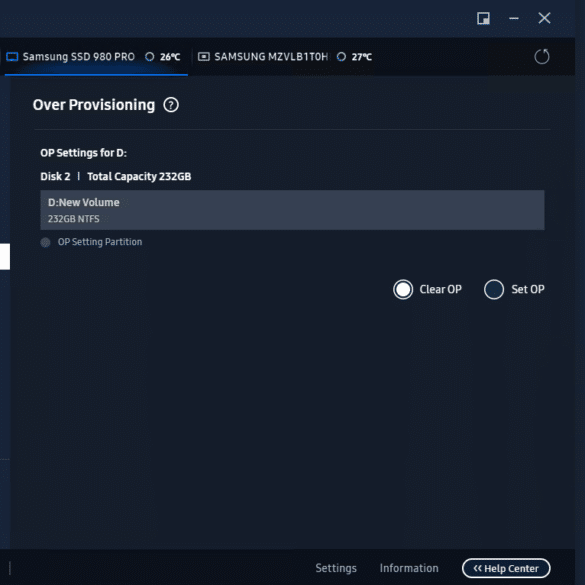Click the 27°C temperature indicator
Image resolution: width=585 pixels, height=585 pixels.
[x=354, y=57]
